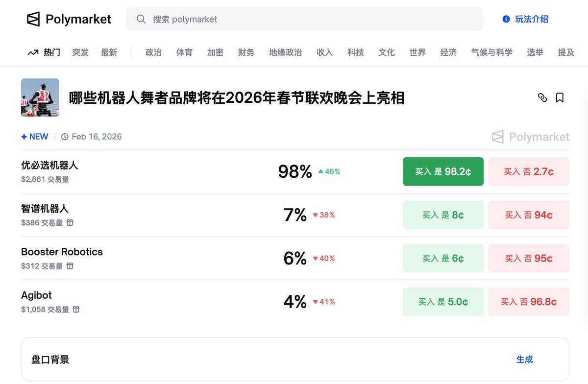
Task: Select the 科技 category tab
Action: [x=356, y=52]
